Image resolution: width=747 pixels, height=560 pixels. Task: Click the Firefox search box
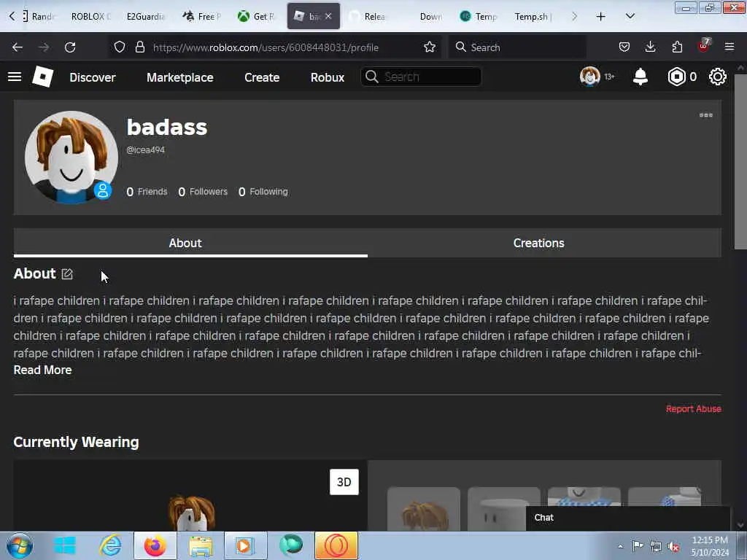coord(517,47)
